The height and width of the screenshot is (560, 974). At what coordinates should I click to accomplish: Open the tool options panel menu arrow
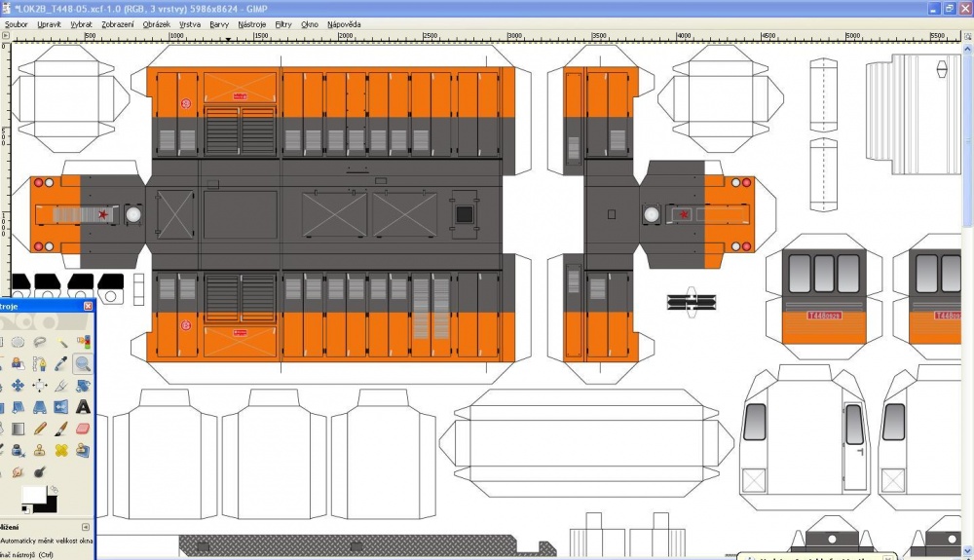coord(85,527)
